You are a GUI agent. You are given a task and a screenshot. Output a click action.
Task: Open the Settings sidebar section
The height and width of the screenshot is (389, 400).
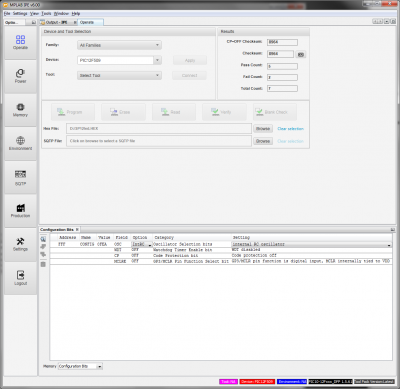pyautogui.click(x=20, y=245)
